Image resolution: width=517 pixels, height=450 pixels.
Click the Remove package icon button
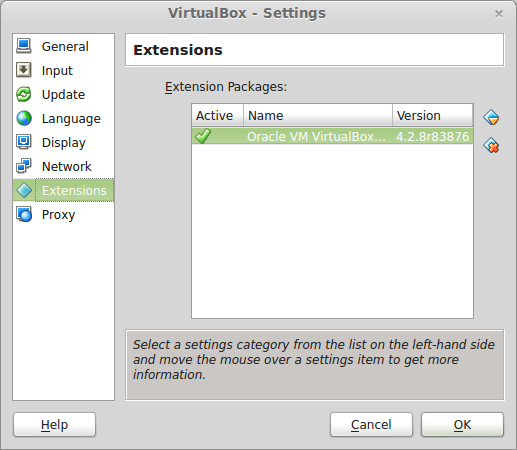(x=491, y=145)
